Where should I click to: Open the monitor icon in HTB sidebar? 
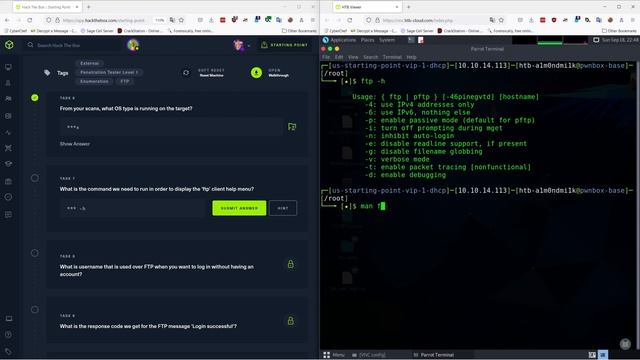[8, 67]
